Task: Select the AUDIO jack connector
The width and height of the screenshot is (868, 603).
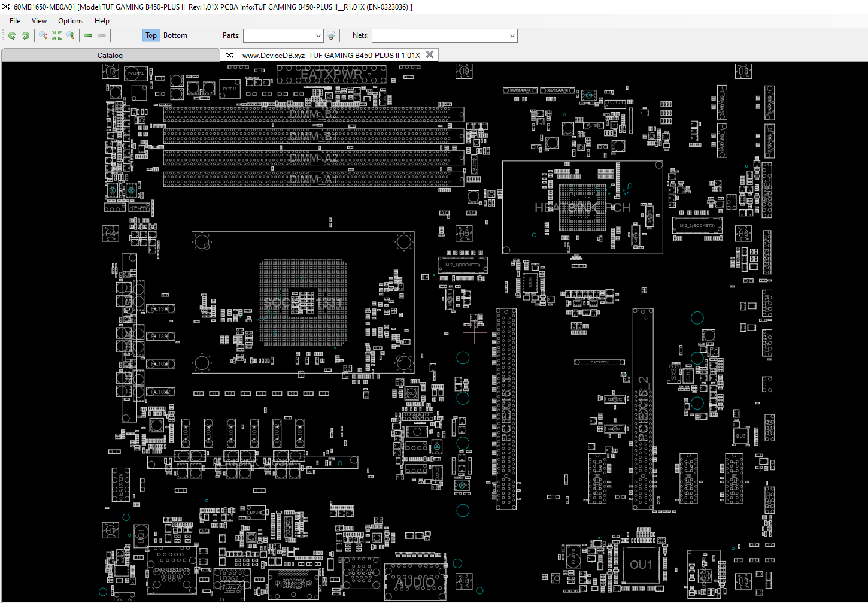Action: pyautogui.click(x=415, y=582)
